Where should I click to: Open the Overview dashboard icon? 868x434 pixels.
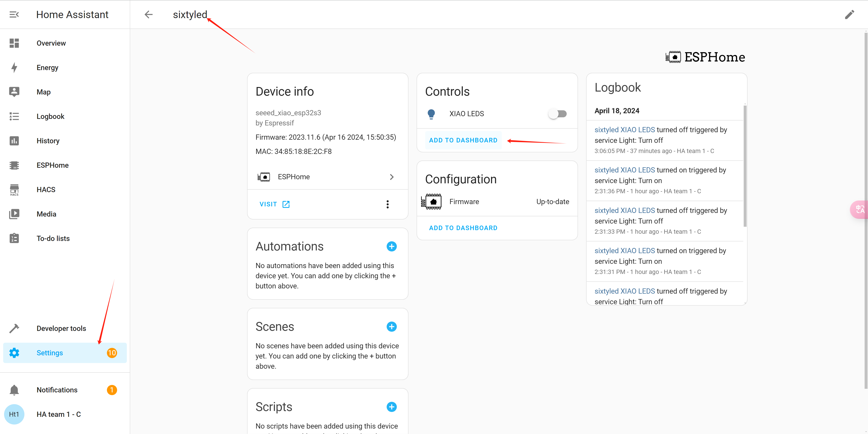14,43
